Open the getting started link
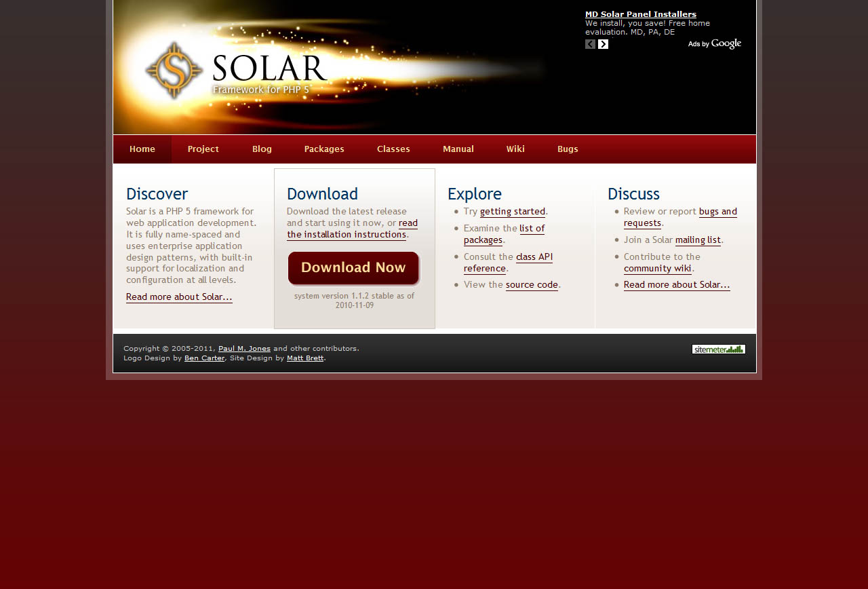The image size is (868, 589). [x=513, y=212]
